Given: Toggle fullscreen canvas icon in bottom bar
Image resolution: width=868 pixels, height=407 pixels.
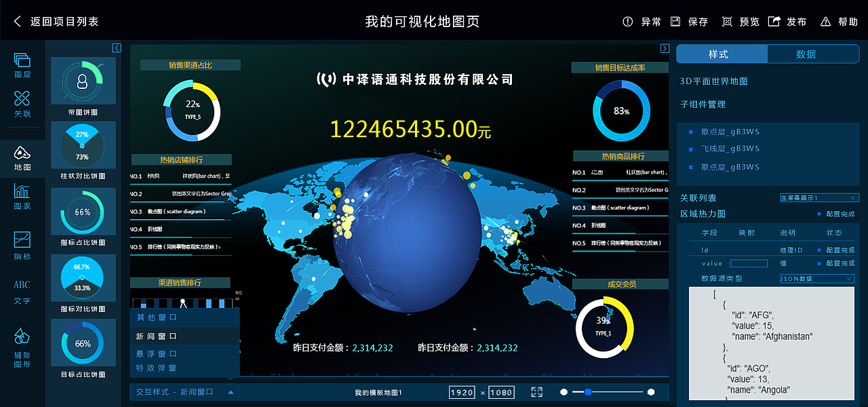Looking at the screenshot, I should (537, 392).
